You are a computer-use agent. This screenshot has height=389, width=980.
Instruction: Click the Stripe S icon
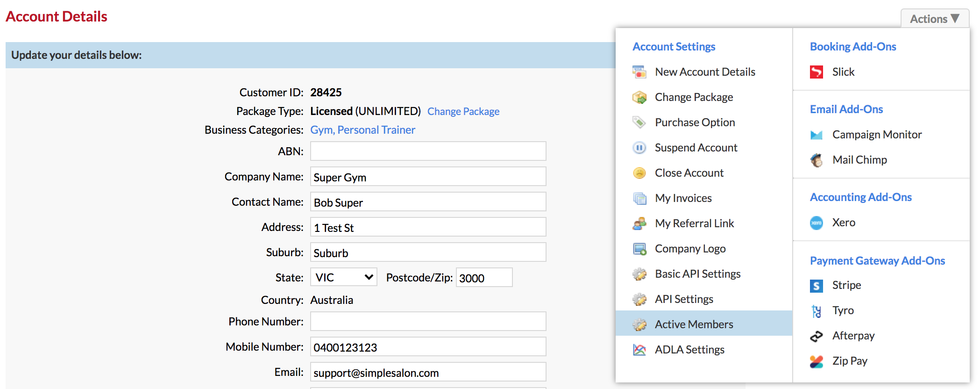pyautogui.click(x=817, y=285)
